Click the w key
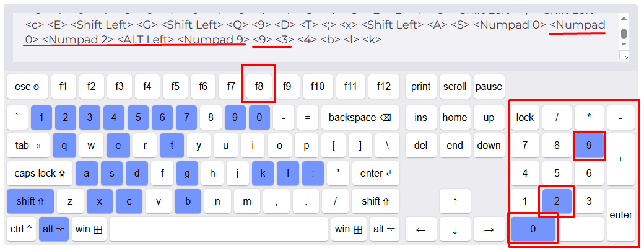The image size is (644, 251). coord(91,146)
